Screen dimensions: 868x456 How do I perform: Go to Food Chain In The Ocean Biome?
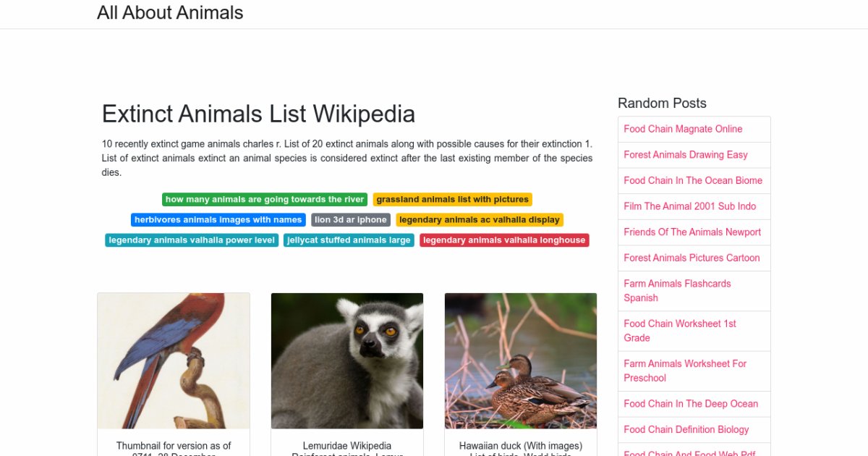pos(693,180)
